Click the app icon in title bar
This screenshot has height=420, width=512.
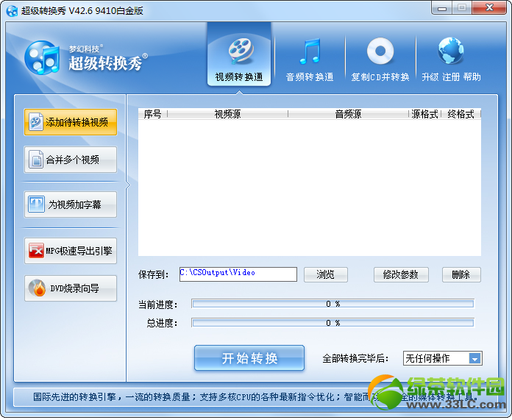pos(12,11)
